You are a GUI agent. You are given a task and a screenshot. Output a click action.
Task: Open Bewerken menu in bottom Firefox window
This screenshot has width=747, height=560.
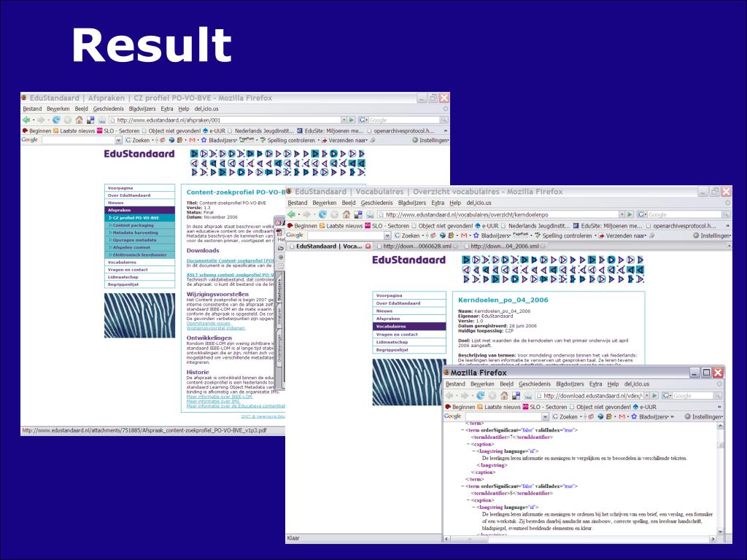(482, 384)
